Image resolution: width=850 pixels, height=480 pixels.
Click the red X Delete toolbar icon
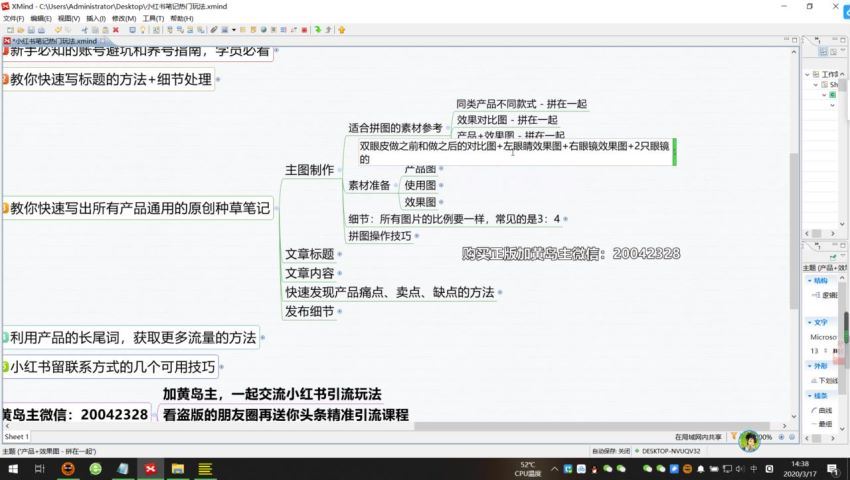115,30
